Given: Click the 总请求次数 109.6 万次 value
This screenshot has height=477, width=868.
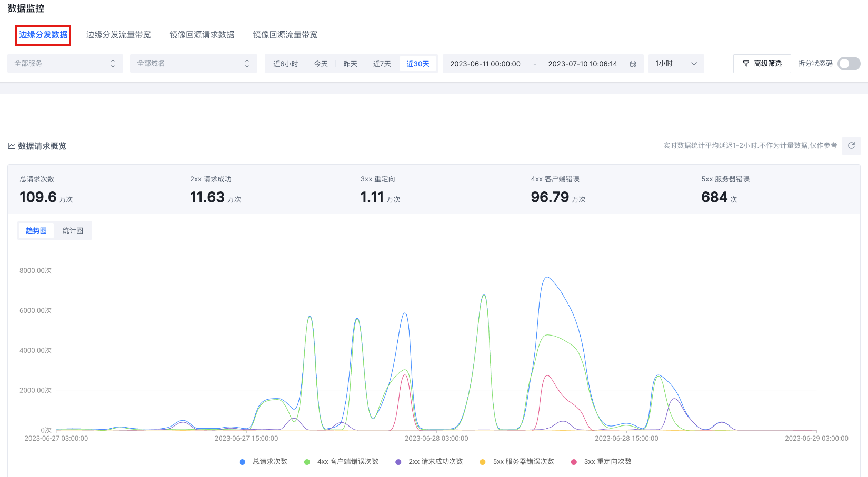Looking at the screenshot, I should click(46, 197).
